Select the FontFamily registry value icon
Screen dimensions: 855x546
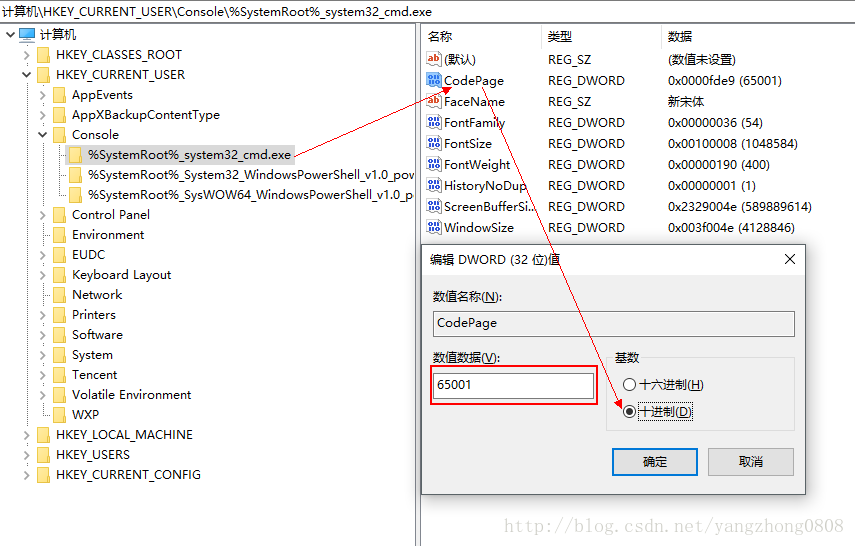point(434,122)
